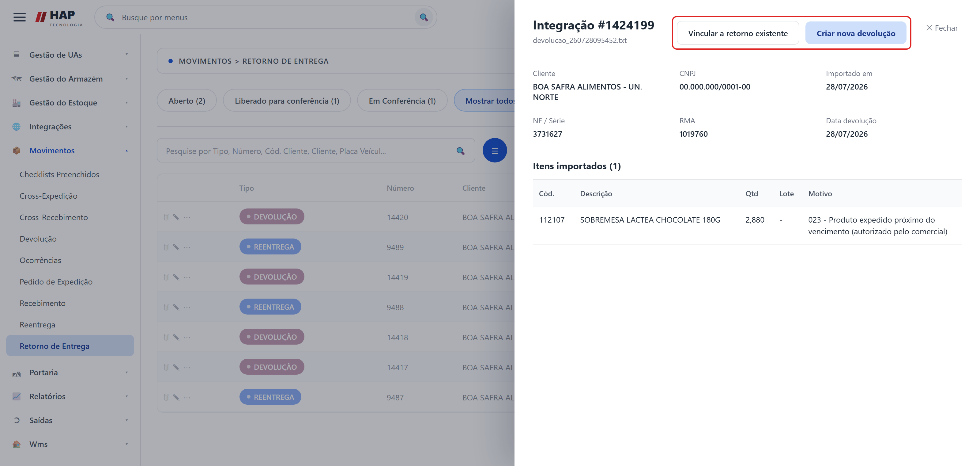Image resolution: width=980 pixels, height=466 pixels.
Task: Click edit pencil icon on row 14418
Action: (176, 337)
